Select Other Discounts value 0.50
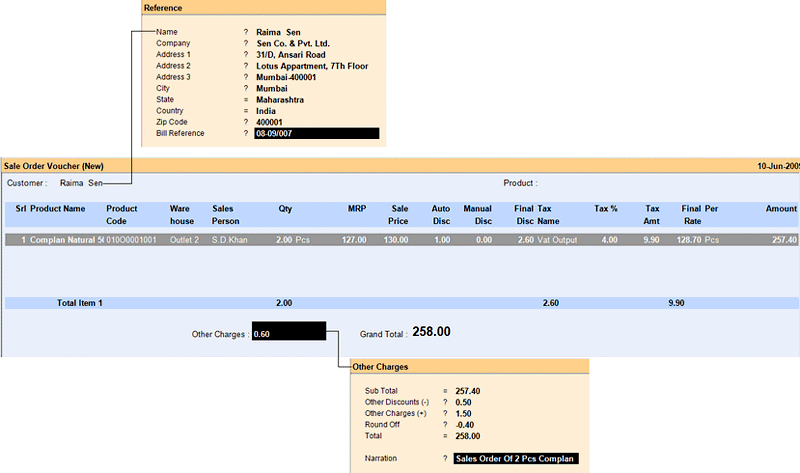 click(464, 402)
